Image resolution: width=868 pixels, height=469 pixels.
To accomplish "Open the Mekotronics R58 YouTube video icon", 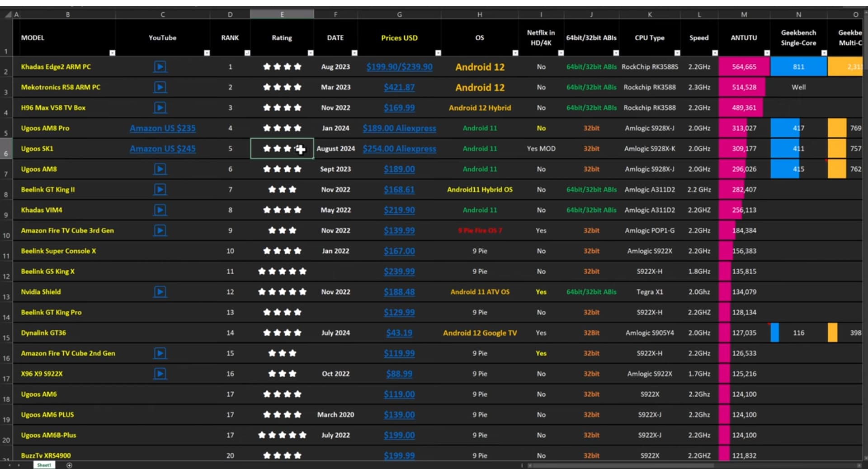I will coord(160,87).
